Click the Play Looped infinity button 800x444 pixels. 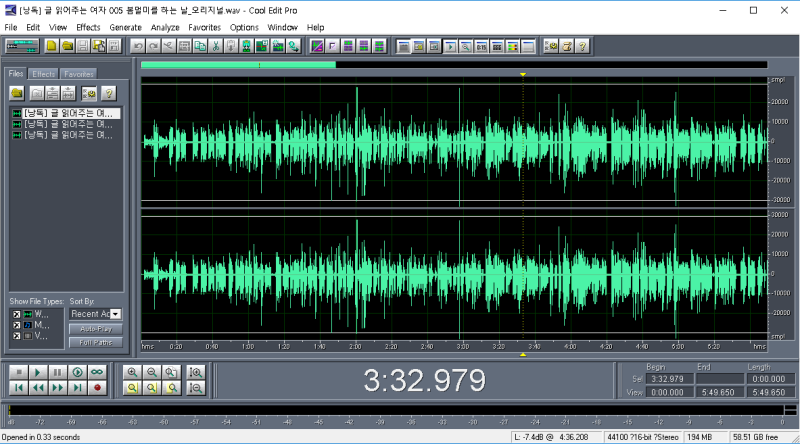click(98, 371)
